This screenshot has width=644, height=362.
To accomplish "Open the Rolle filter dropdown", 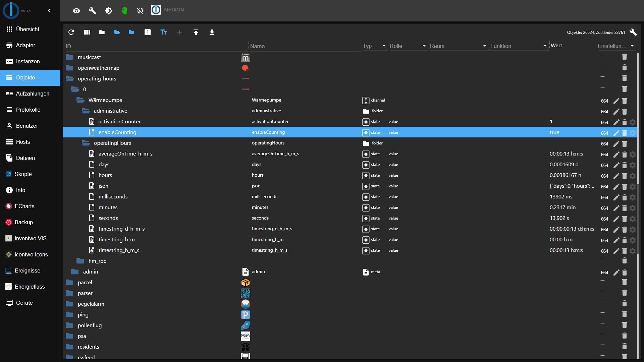I will pyautogui.click(x=409, y=46).
